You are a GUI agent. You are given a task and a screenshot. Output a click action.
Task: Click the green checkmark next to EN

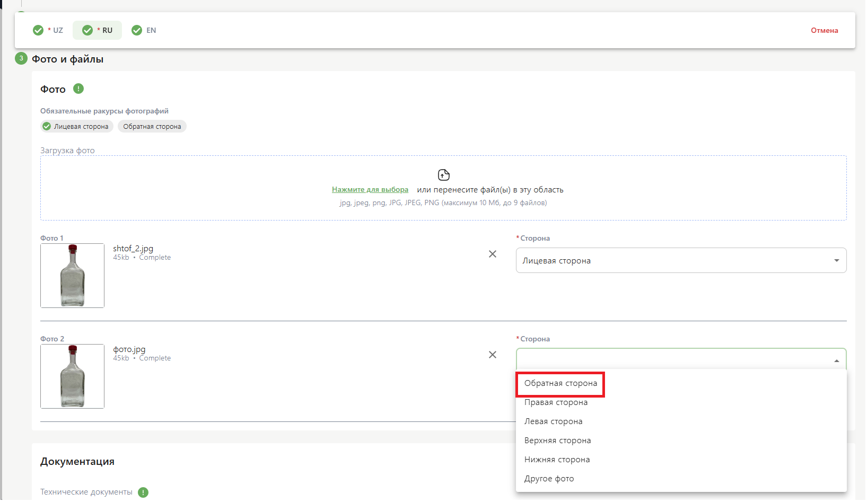(137, 31)
